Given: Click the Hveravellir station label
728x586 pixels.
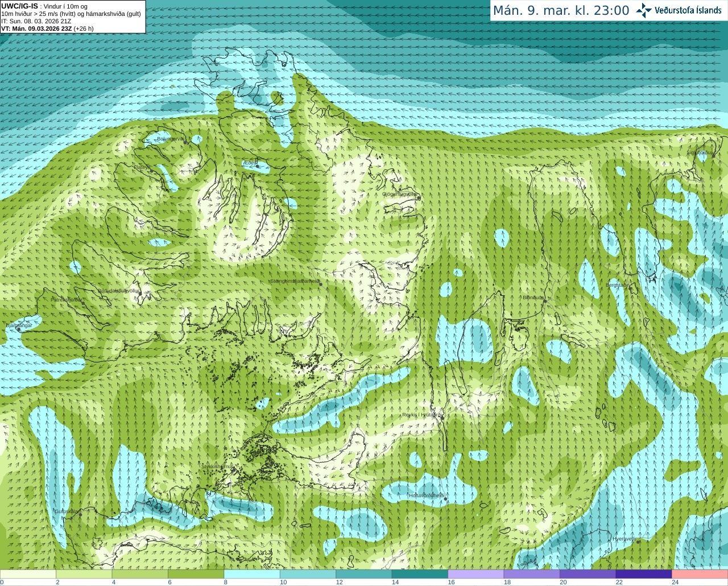Looking at the screenshot, I should point(624,539).
